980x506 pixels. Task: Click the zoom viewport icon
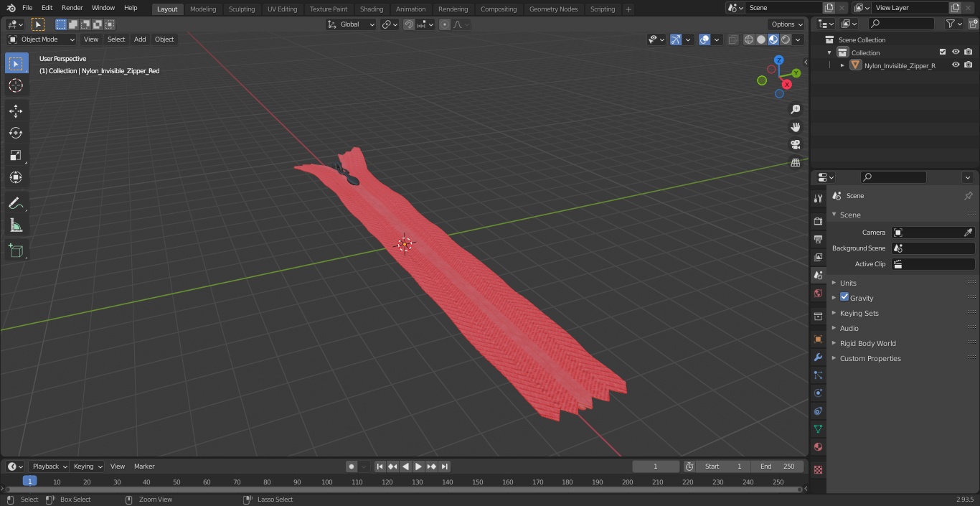coord(796,109)
